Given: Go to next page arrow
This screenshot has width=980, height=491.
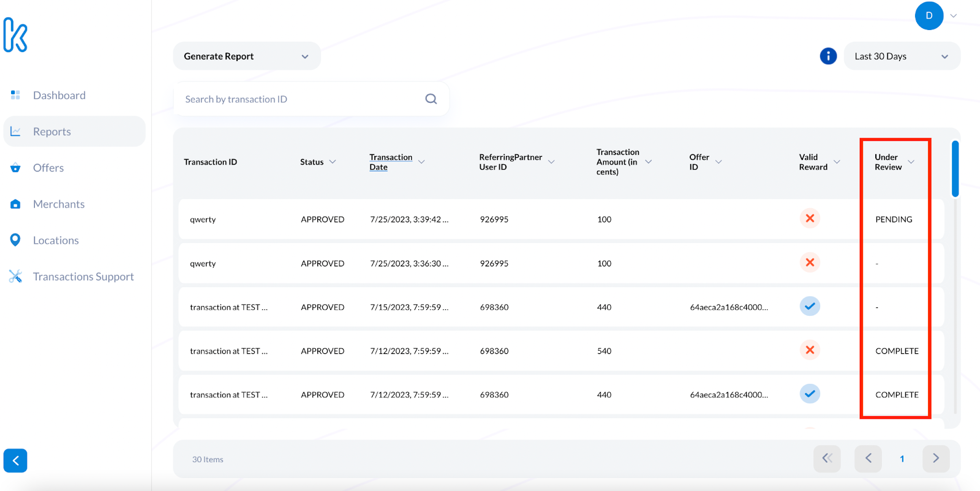Looking at the screenshot, I should coord(935,459).
